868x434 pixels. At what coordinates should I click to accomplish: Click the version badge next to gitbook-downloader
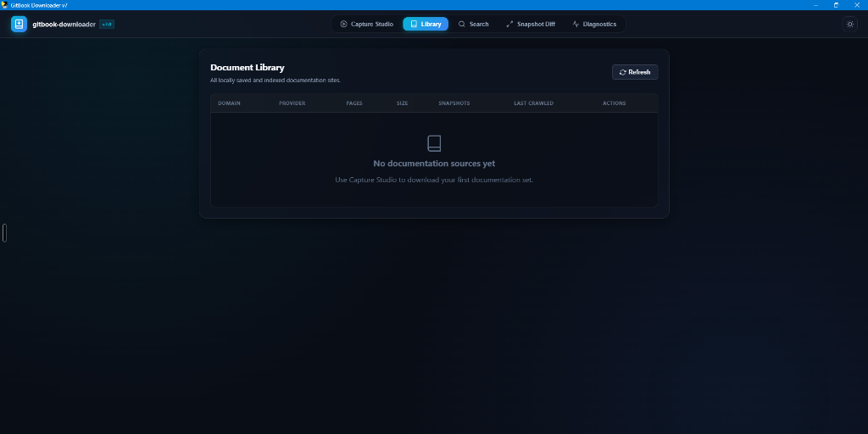tap(107, 25)
